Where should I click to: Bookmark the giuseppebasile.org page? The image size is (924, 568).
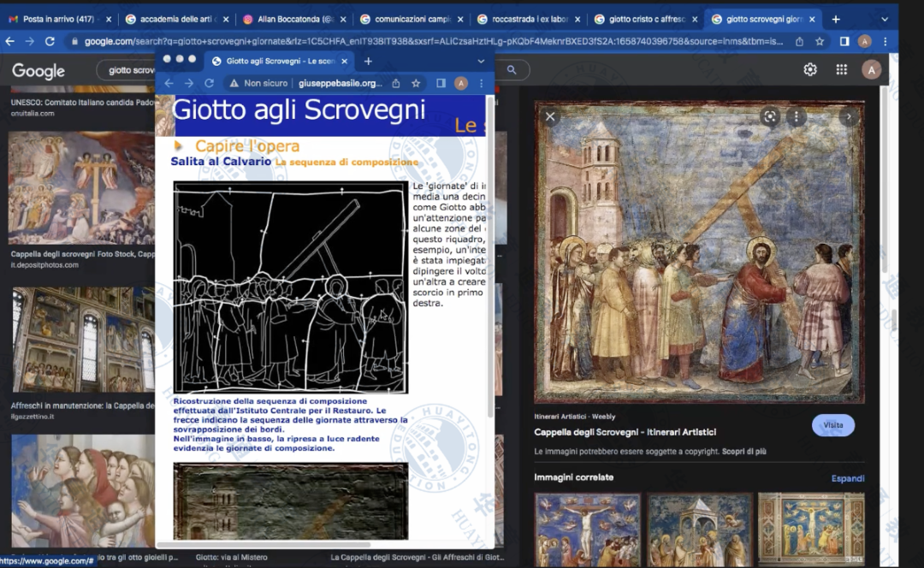(416, 83)
